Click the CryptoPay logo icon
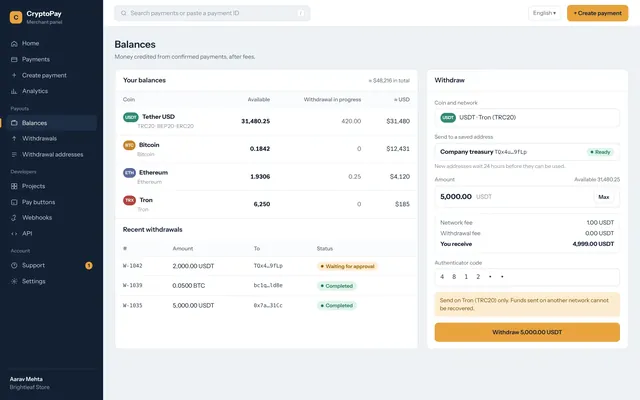640x400 pixels. [16, 17]
